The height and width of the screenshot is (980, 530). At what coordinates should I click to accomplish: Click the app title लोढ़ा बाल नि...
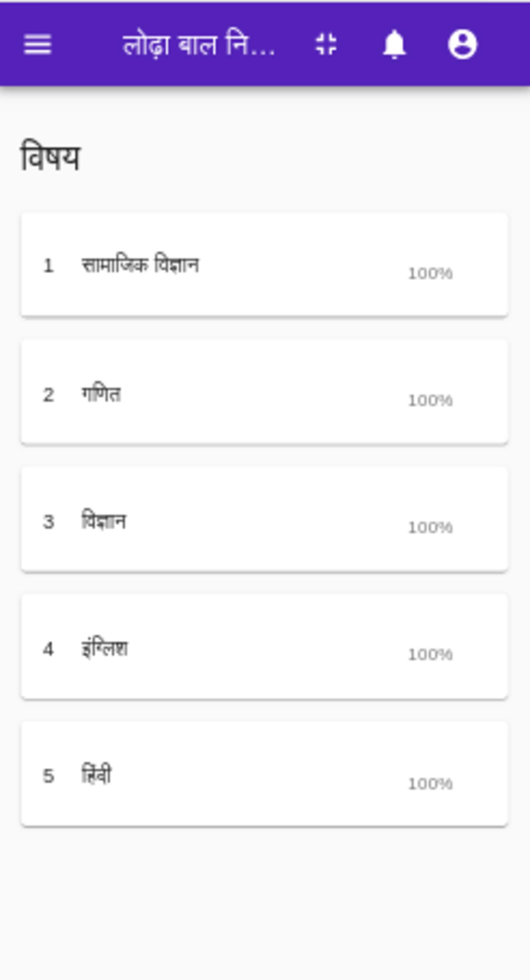click(x=198, y=45)
